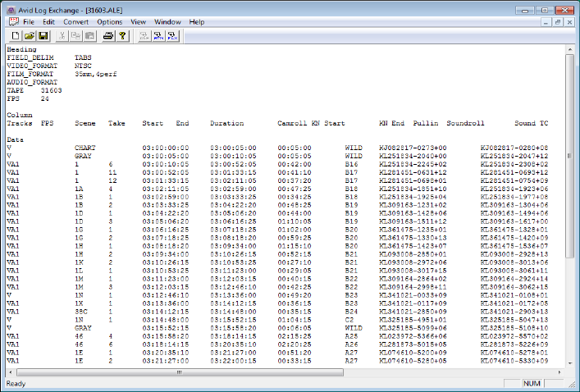Click duration value 01:15:10
The width and height of the screenshot is (580, 392).
point(295,246)
